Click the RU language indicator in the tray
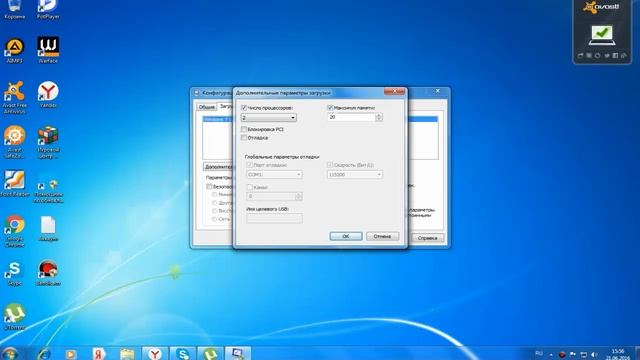The width and height of the screenshot is (640, 360). (539, 353)
